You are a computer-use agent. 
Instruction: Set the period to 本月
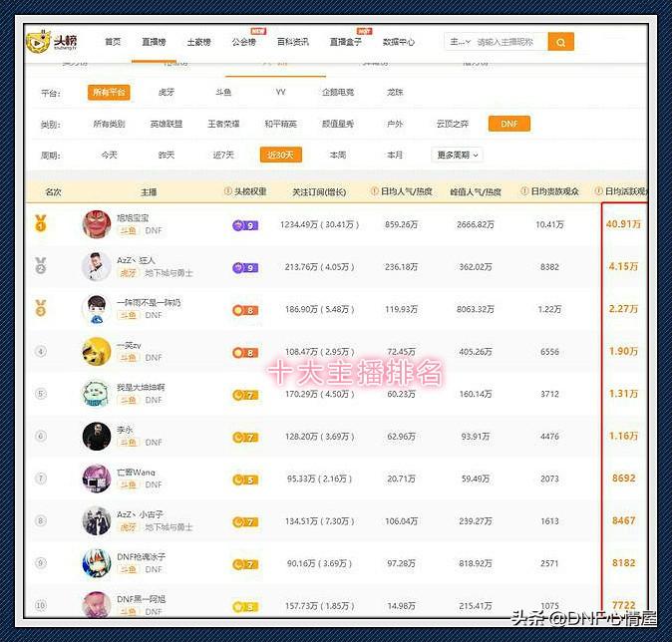pos(395,155)
